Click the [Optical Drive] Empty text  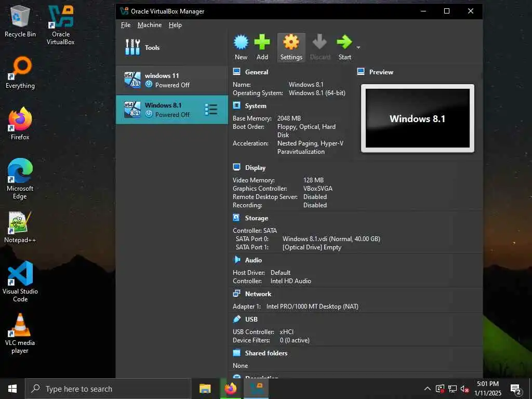click(312, 247)
